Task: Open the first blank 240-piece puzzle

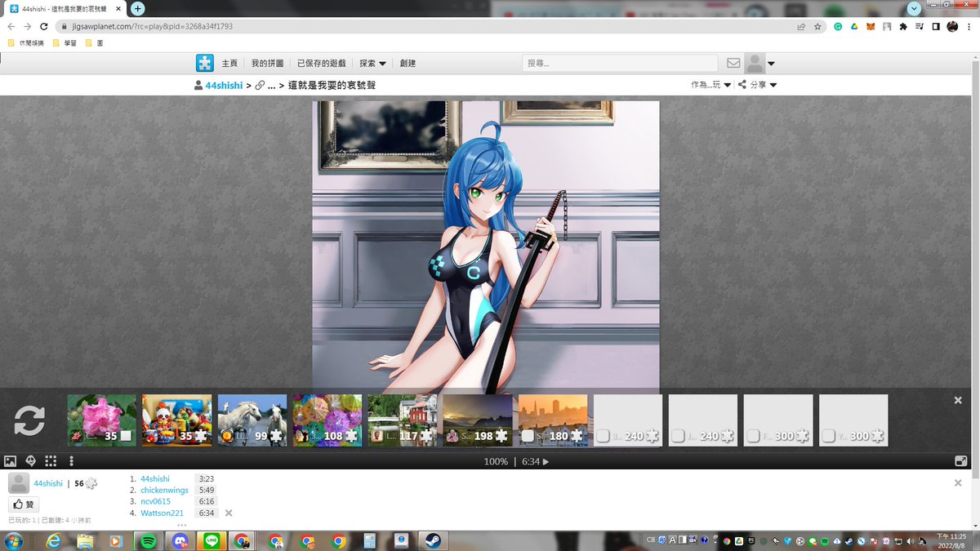Action: pos(628,420)
